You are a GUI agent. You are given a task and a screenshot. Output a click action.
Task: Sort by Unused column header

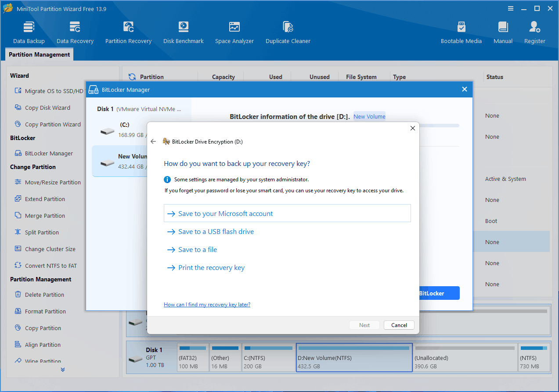pos(319,77)
